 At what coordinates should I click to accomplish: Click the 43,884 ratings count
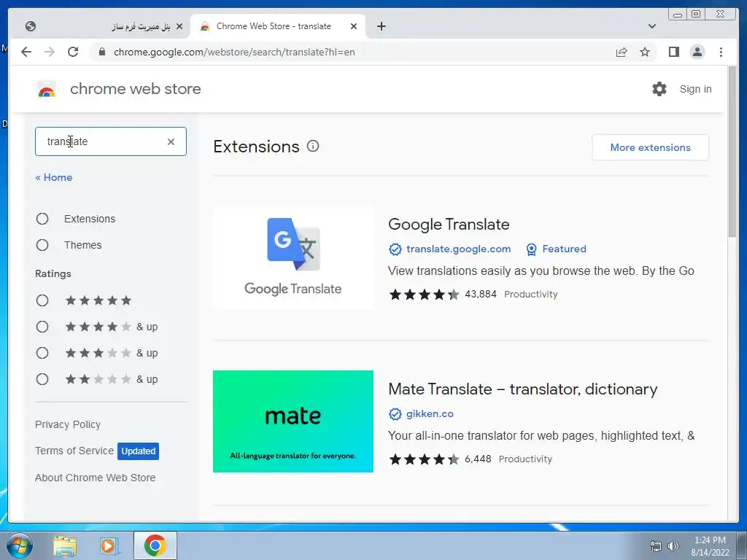[481, 295]
